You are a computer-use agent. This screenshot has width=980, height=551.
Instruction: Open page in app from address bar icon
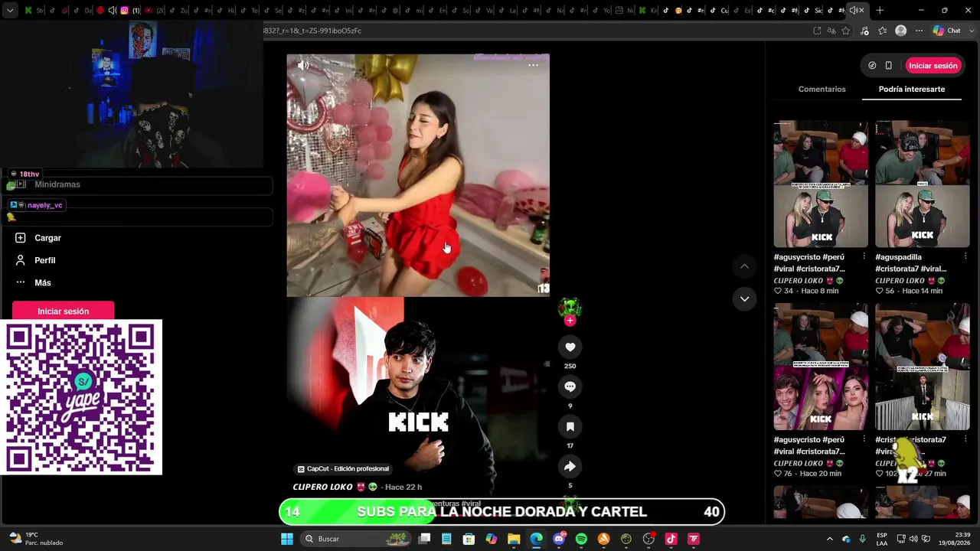(817, 31)
